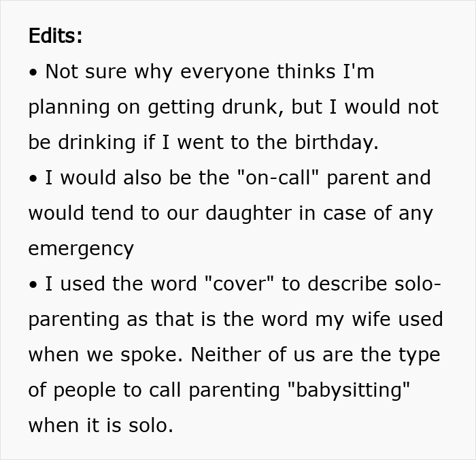The image size is (476, 460).
Task: Click the word "thinks"
Action: (306, 71)
